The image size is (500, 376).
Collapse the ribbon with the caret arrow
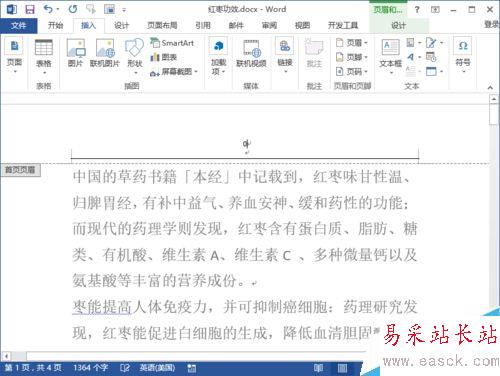point(490,87)
